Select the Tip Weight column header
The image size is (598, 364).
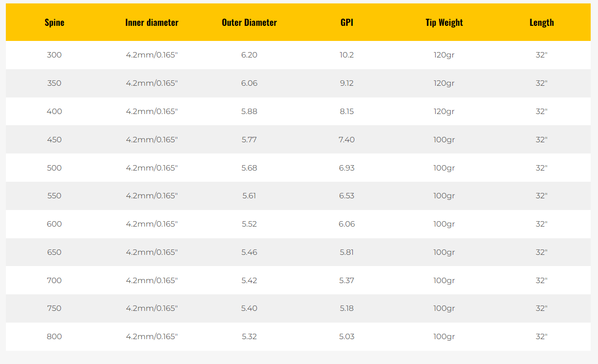point(444,22)
